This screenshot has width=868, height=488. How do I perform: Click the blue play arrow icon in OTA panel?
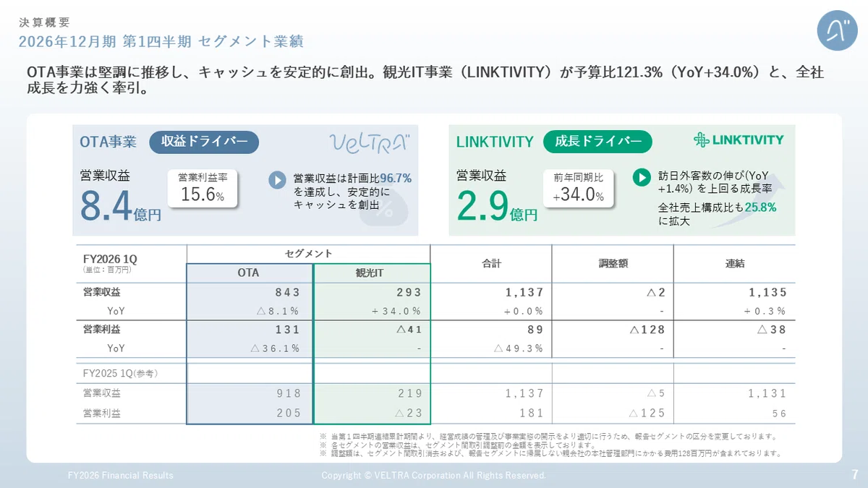click(277, 180)
